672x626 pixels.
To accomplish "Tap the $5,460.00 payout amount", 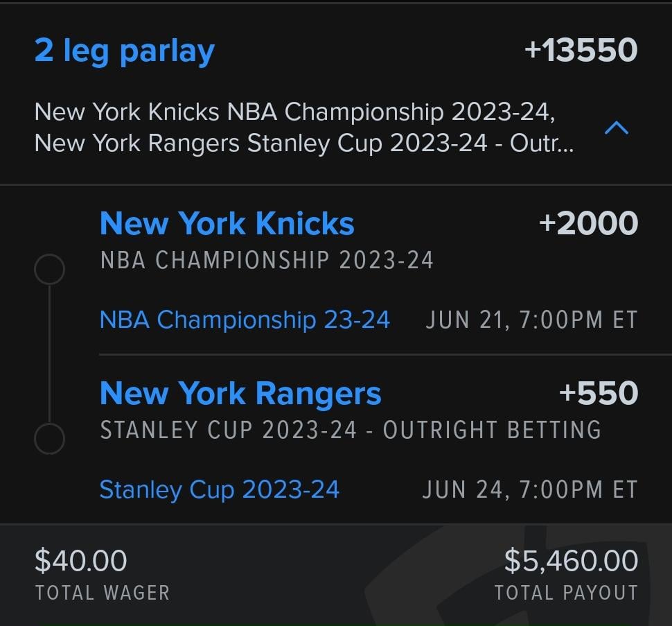I will coord(571,560).
